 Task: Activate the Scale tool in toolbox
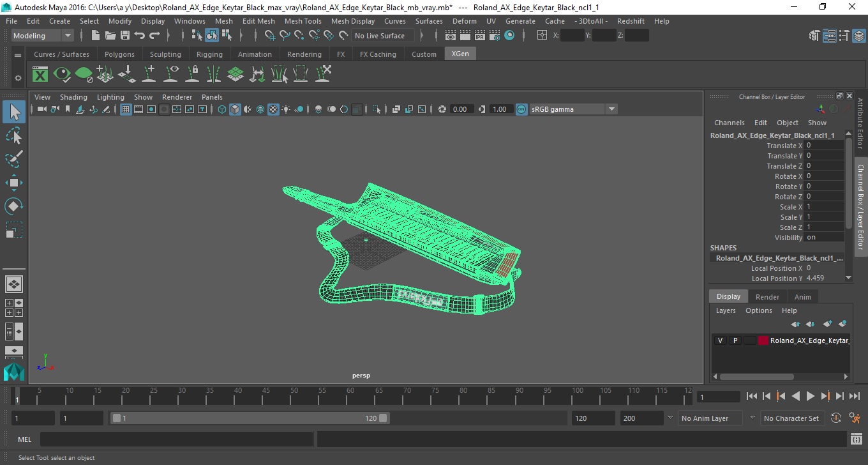click(14, 230)
